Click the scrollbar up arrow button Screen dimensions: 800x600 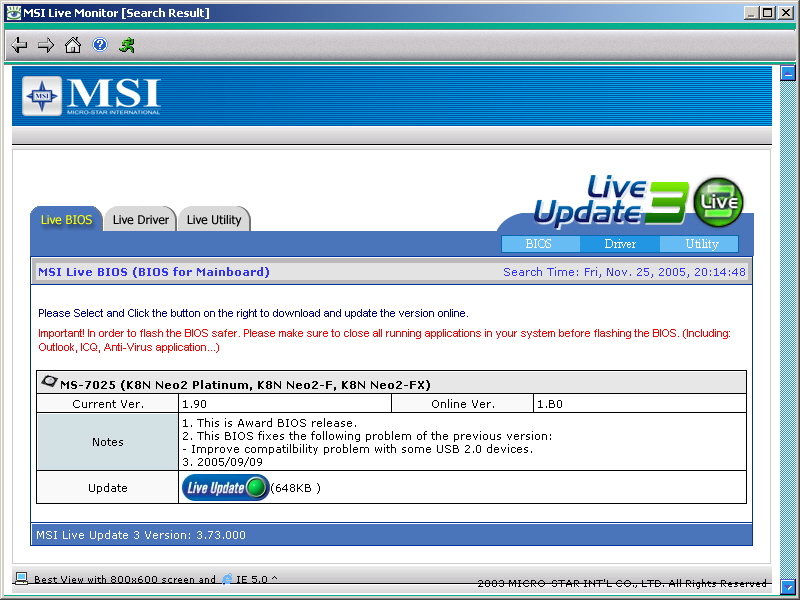pos(788,73)
